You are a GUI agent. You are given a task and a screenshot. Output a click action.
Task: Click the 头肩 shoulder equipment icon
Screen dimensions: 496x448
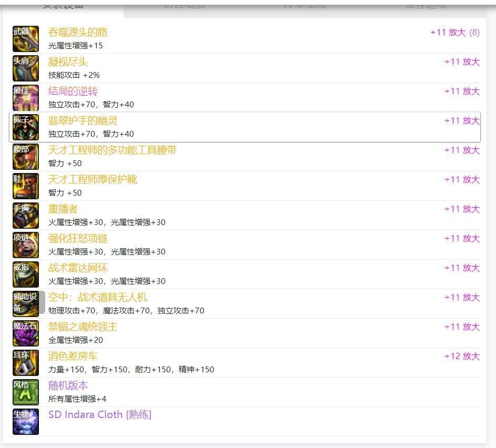tap(26, 68)
